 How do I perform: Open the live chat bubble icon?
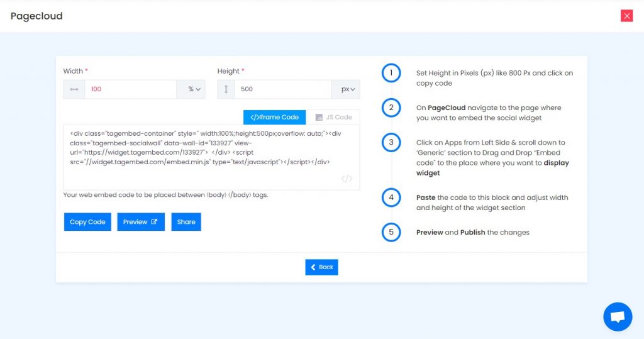pos(618,317)
